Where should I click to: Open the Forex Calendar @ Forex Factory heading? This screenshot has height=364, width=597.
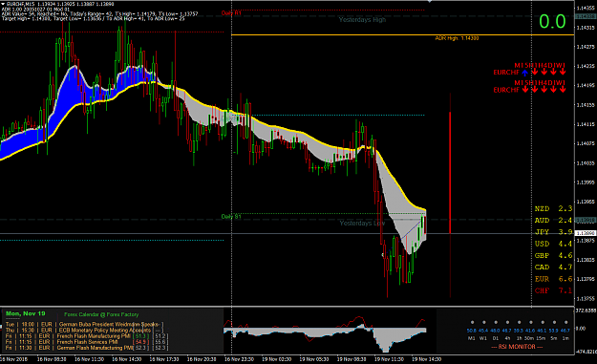tap(101, 314)
